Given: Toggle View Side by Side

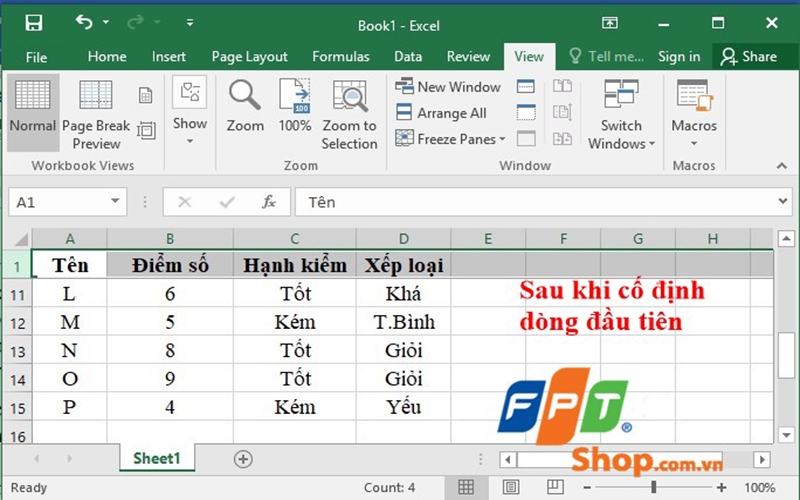Looking at the screenshot, I should [562, 86].
